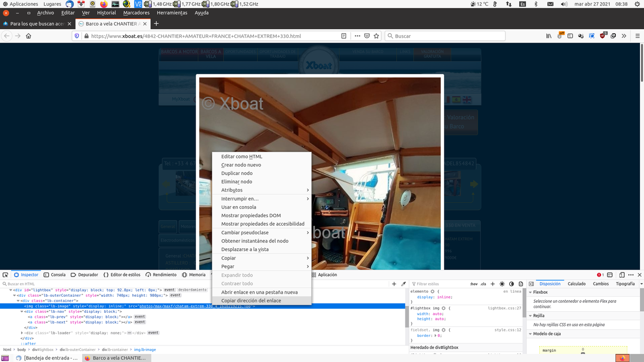Open the Firefox home page icon
Image resolution: width=644 pixels, height=362 pixels.
pyautogui.click(x=29, y=36)
